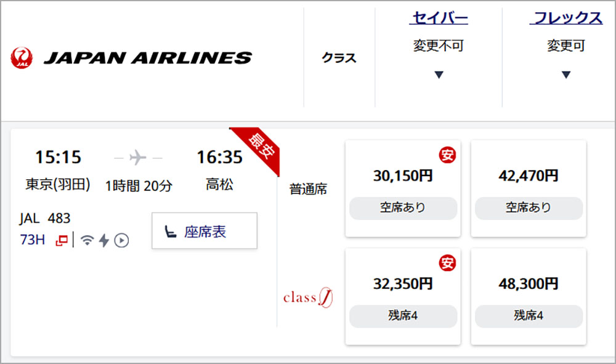Open the 座席表 seat map button
This screenshot has width=616, height=364.
click(x=205, y=231)
